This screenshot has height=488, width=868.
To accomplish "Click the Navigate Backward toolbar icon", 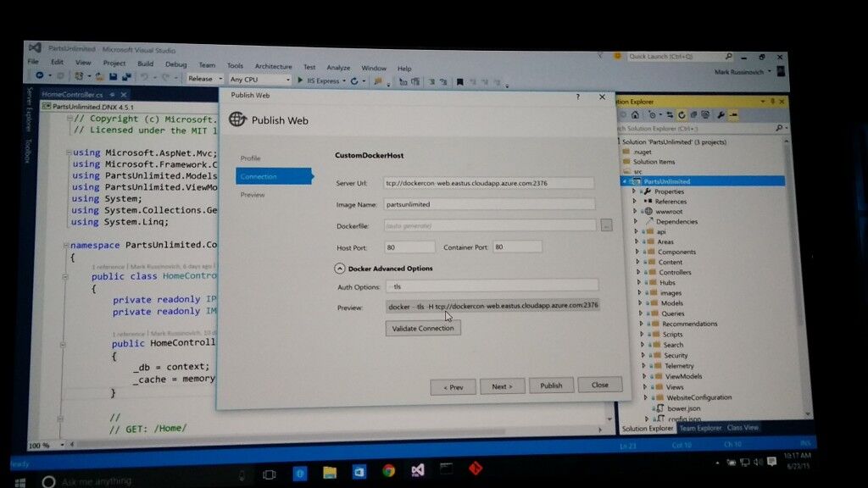I will [39, 75].
